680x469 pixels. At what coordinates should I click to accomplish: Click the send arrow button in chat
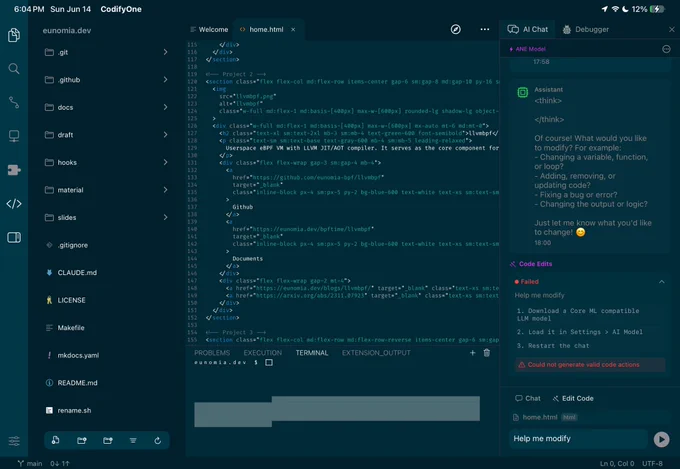click(x=661, y=439)
